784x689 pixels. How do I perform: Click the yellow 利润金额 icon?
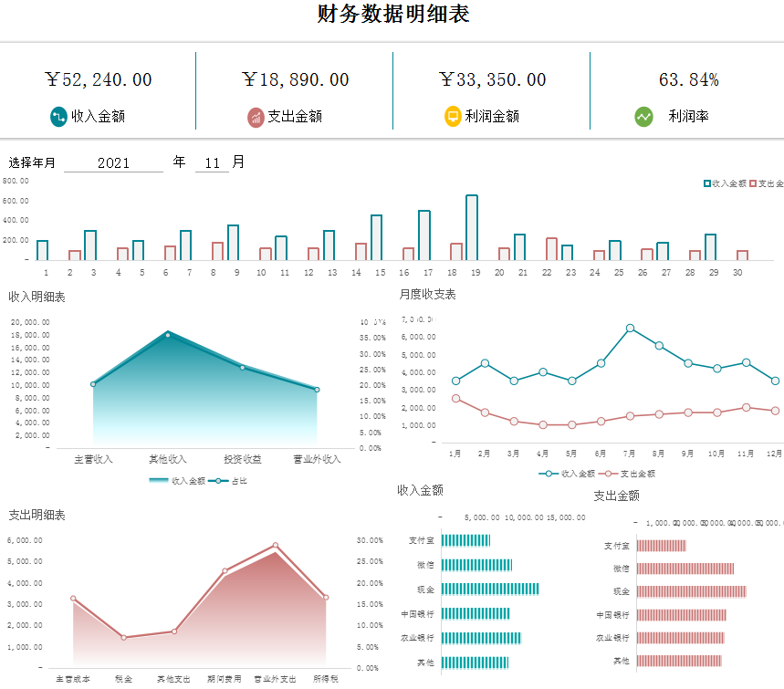point(453,117)
